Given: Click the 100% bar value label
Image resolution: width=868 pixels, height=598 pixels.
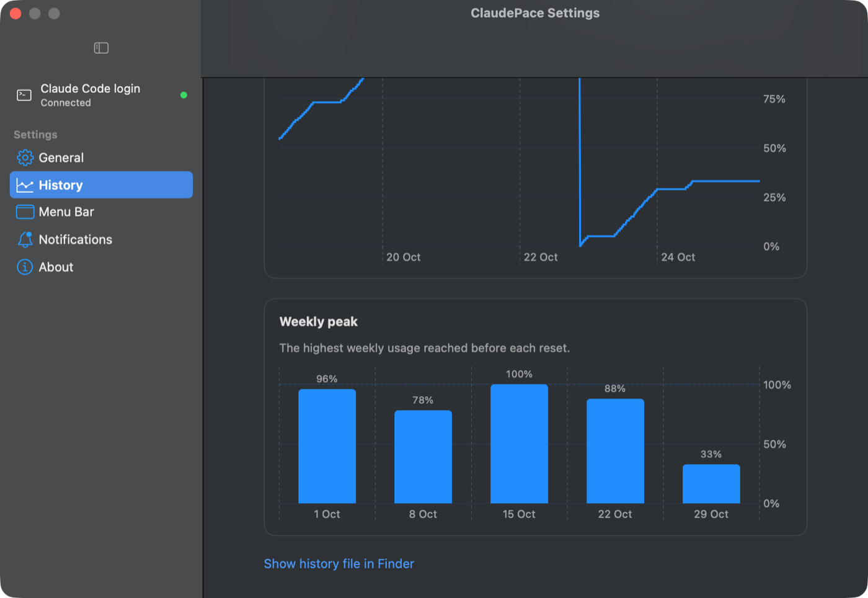Looking at the screenshot, I should pyautogui.click(x=519, y=374).
